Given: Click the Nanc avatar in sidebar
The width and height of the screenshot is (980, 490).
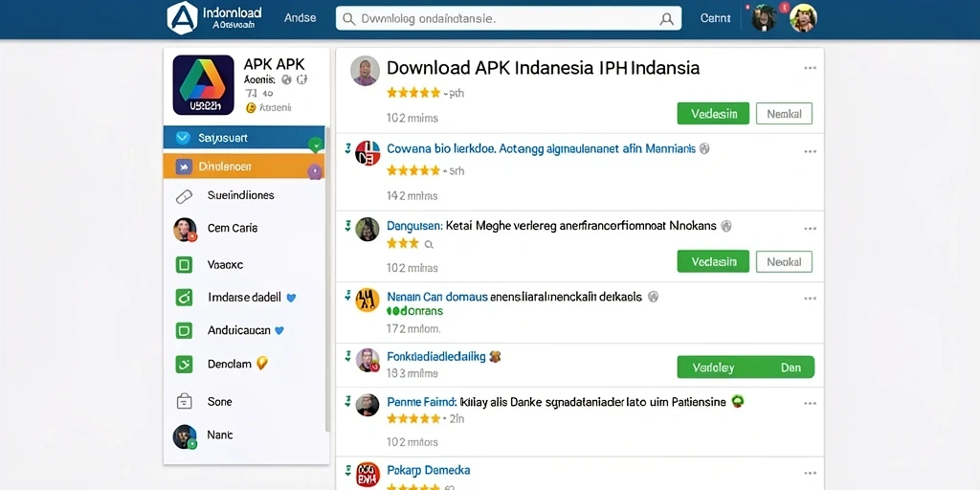Looking at the screenshot, I should point(185,436).
